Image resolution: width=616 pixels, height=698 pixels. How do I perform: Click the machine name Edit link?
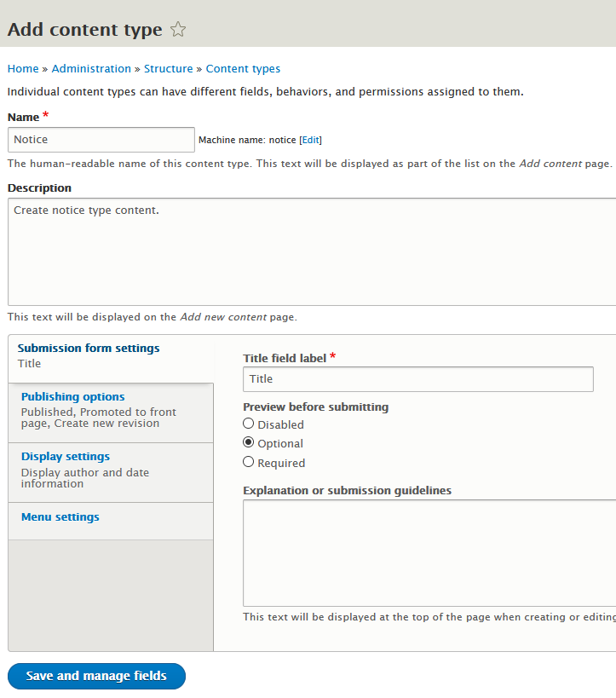click(310, 140)
